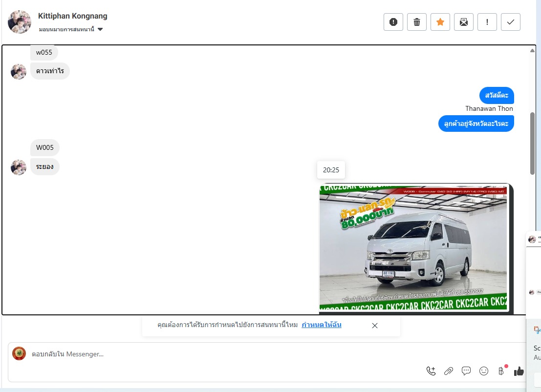The image size is (541, 392).
Task: Click the assign-to-me link in the prompt
Action: point(322,325)
